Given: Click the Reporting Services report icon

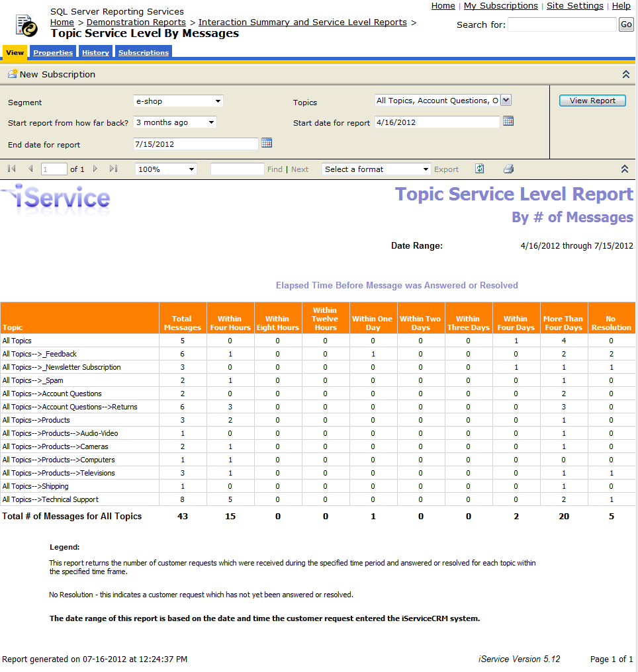Looking at the screenshot, I should (26, 25).
